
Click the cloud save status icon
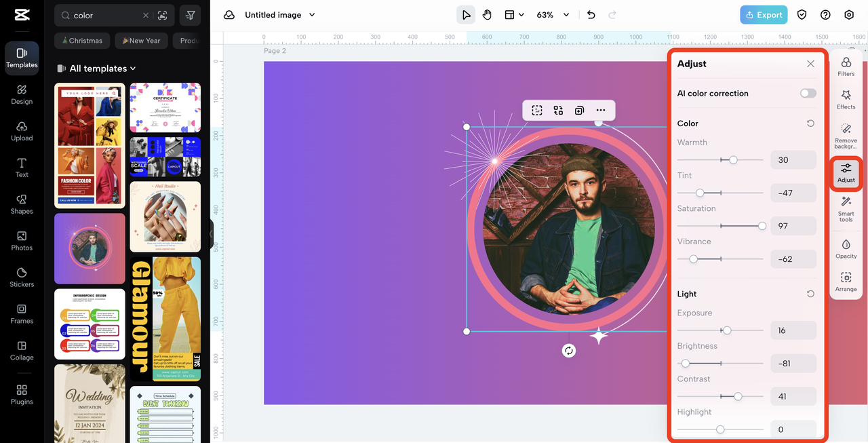point(229,15)
